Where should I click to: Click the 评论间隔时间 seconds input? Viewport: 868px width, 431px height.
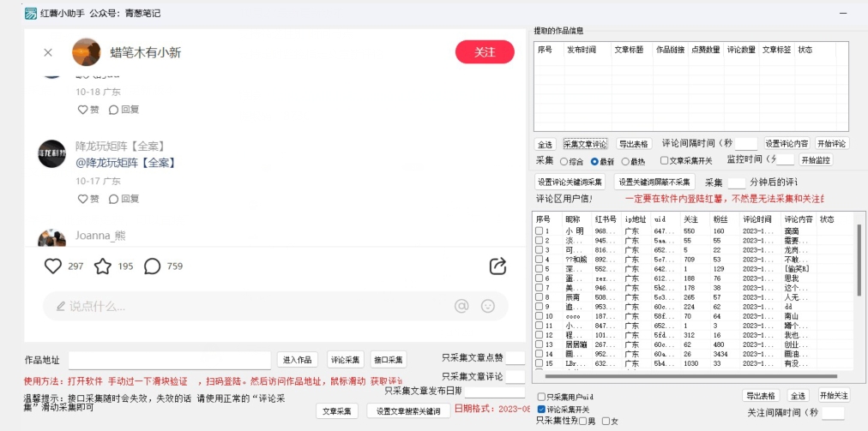click(x=745, y=144)
